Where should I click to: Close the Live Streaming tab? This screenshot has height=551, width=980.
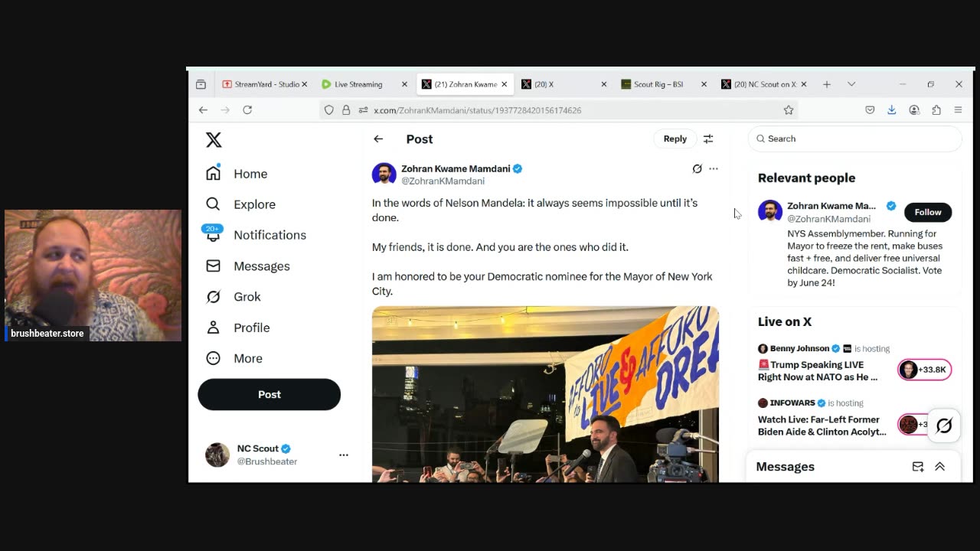point(404,84)
